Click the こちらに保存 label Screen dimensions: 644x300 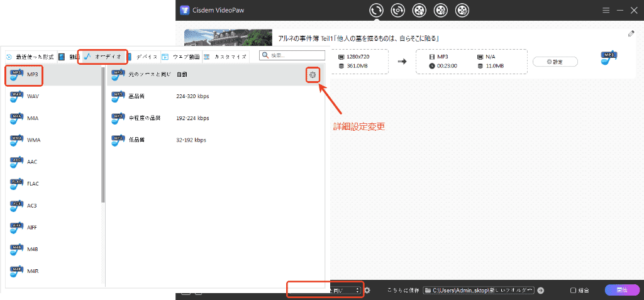[403, 290]
